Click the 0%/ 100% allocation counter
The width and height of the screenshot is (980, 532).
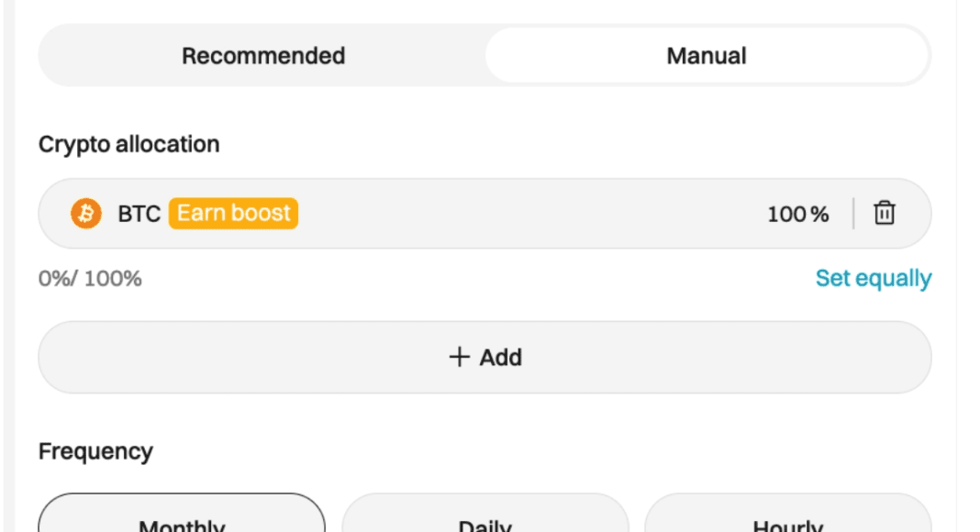point(90,279)
